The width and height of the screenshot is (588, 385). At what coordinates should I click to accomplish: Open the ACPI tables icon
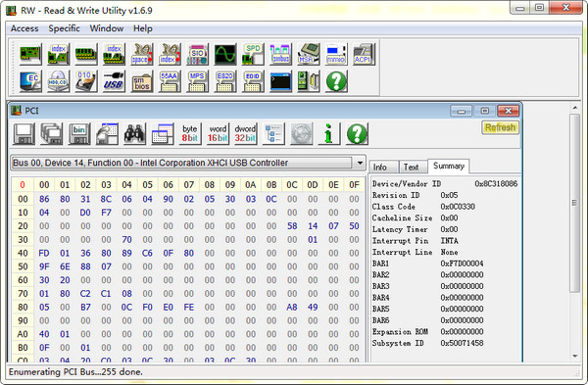(x=364, y=54)
